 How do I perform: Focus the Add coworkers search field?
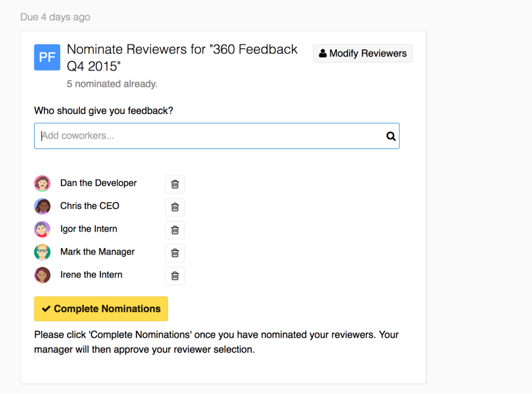click(217, 136)
